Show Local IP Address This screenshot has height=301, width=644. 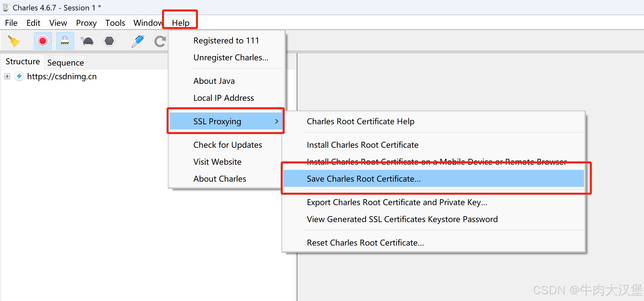click(x=227, y=98)
